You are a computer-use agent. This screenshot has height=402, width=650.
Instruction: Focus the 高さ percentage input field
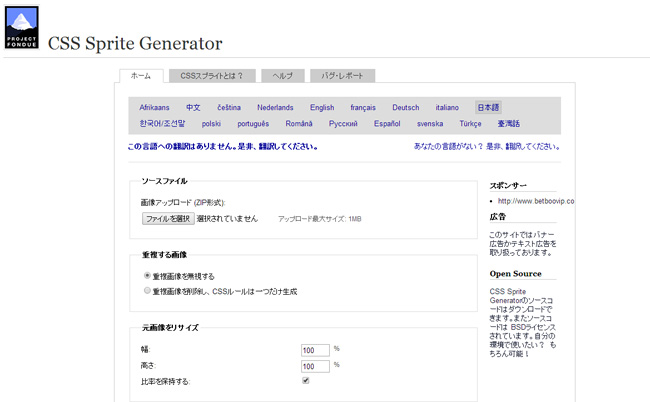[x=315, y=366]
